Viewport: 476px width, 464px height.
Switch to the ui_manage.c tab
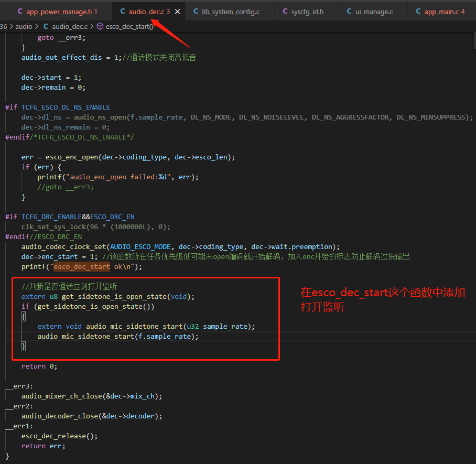coord(373,12)
